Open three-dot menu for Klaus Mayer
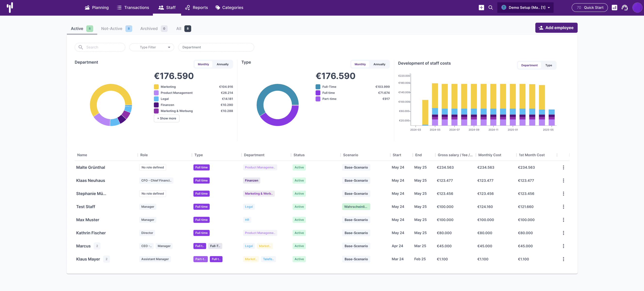 pyautogui.click(x=563, y=259)
